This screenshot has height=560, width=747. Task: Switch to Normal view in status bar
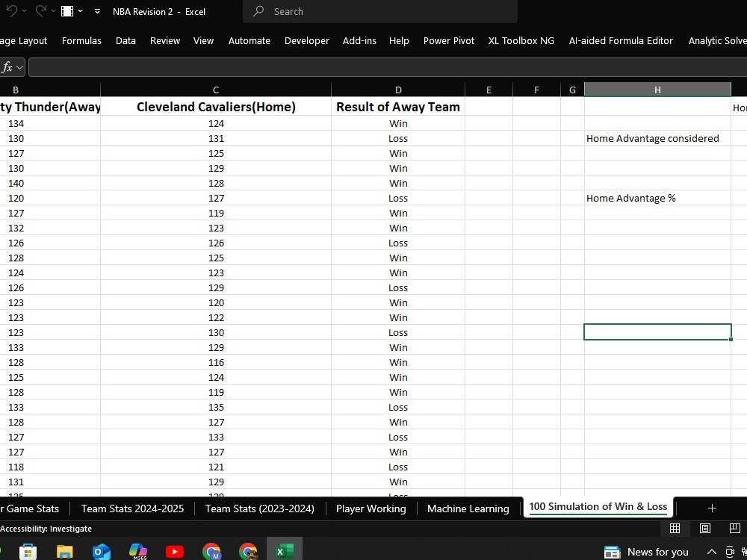675,528
